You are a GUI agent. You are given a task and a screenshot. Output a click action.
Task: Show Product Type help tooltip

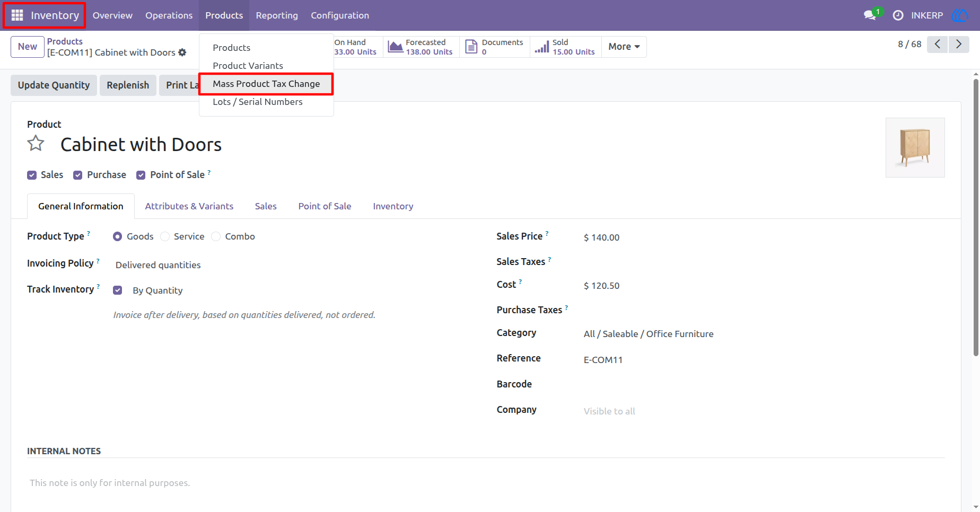click(x=89, y=233)
